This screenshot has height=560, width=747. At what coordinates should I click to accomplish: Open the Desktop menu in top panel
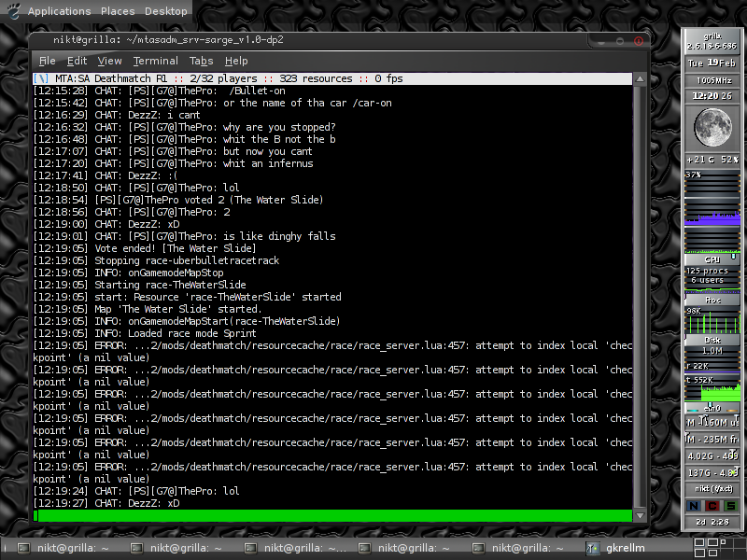[166, 11]
